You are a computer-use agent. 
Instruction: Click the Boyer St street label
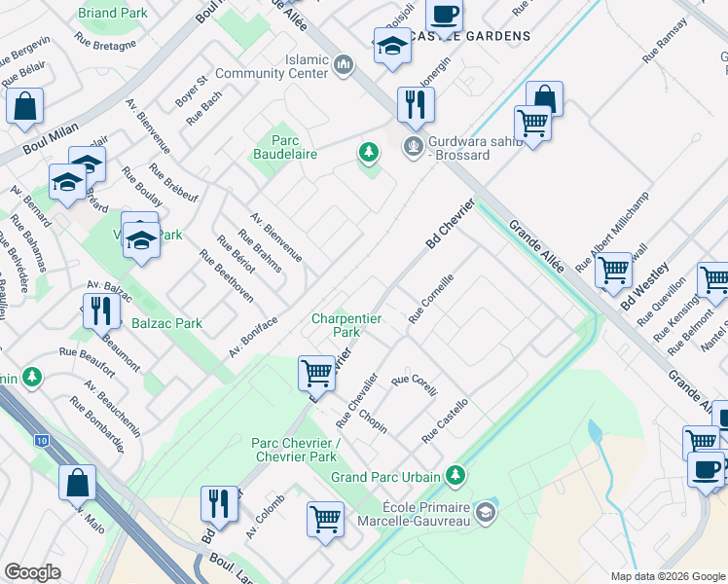tap(192, 91)
